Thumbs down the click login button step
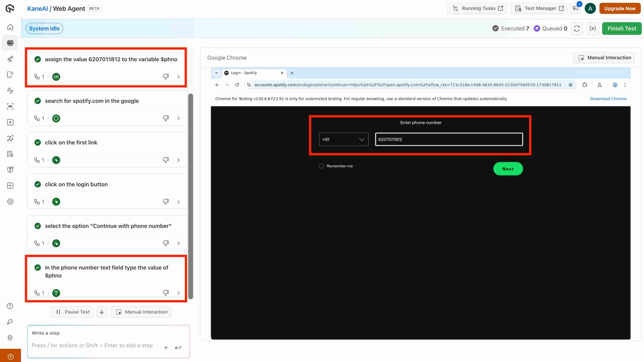644x362 pixels. (166, 202)
